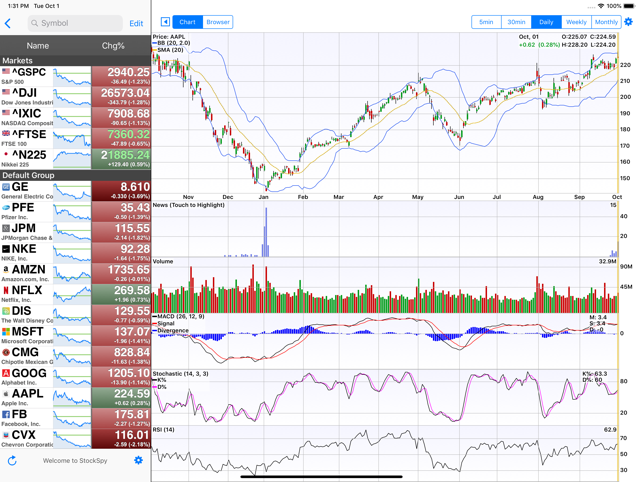The image size is (643, 482).
Task: Refresh quotes with the reload icon
Action: (x=12, y=461)
